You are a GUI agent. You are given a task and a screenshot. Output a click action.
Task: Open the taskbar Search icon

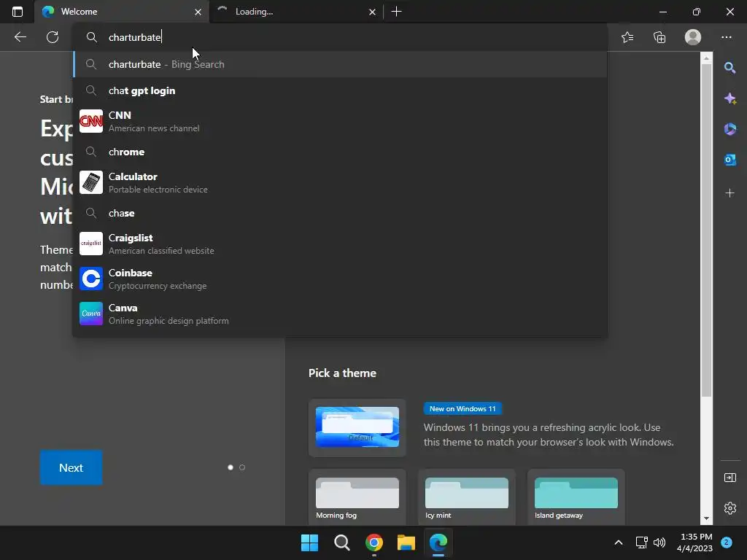(x=342, y=542)
